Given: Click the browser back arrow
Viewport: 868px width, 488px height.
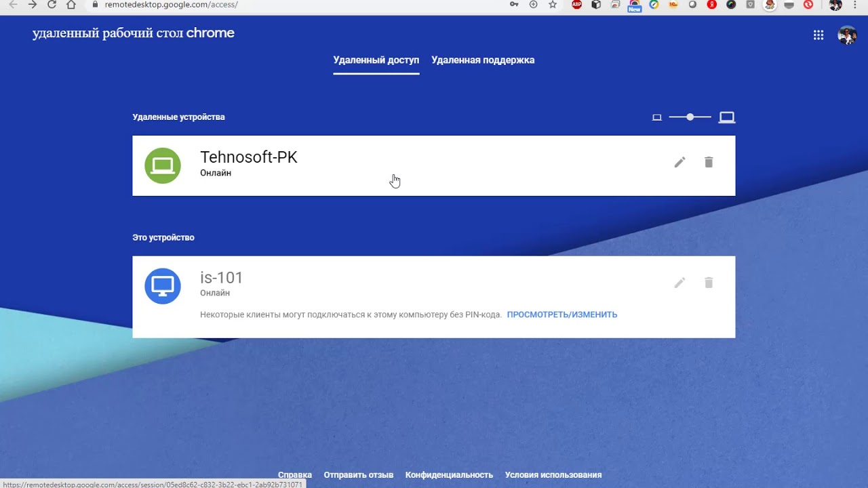Looking at the screenshot, I should point(13,5).
